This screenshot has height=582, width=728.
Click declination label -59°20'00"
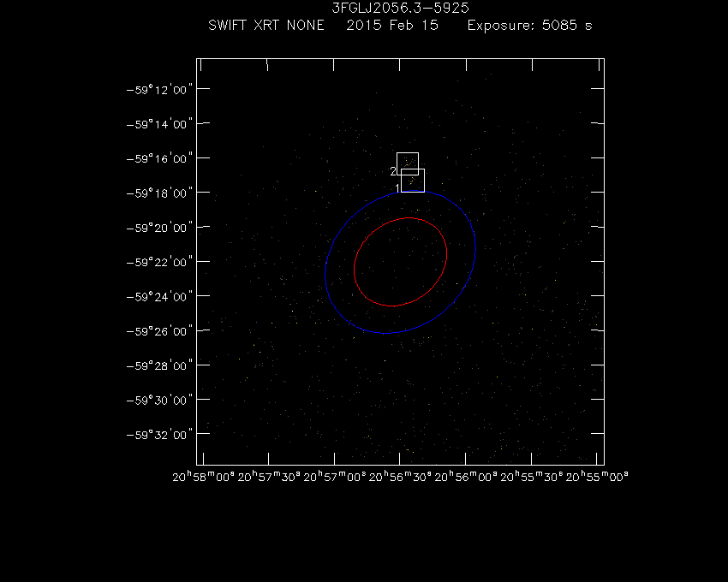[159, 228]
